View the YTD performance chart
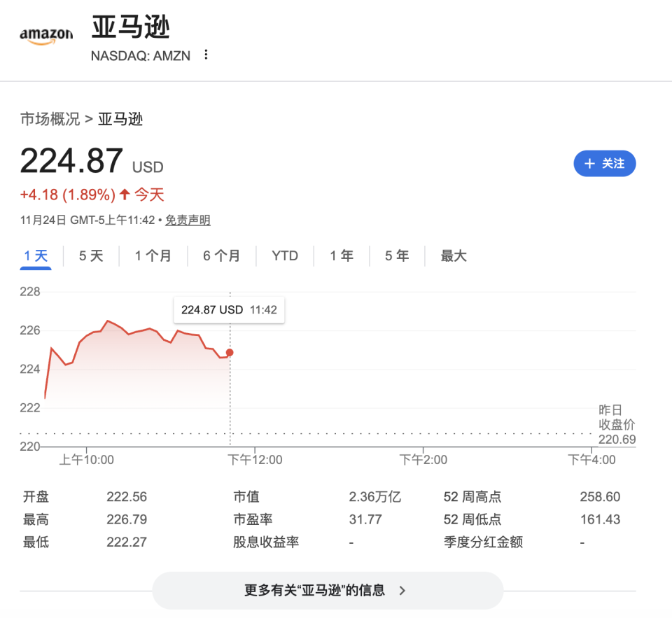This screenshot has width=672, height=618. (x=284, y=255)
